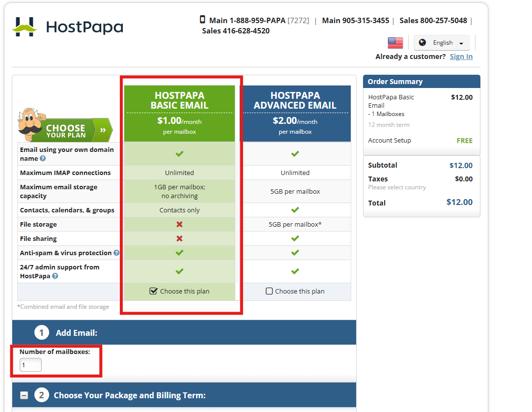
Task: Click 'Sales 800-257-5048' phone number
Action: click(x=433, y=20)
